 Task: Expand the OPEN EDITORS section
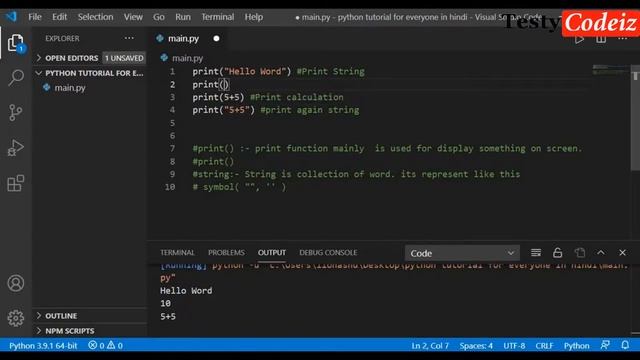pyautogui.click(x=90, y=58)
